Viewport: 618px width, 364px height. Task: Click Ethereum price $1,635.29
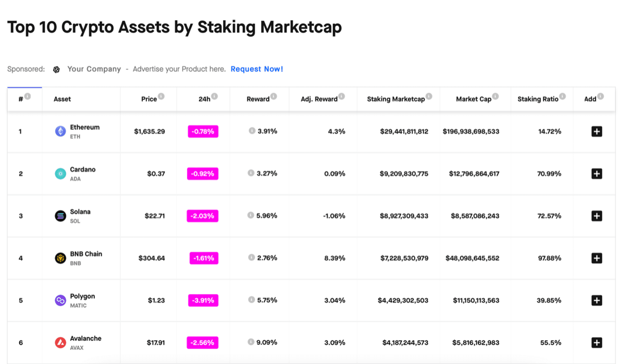point(149,132)
